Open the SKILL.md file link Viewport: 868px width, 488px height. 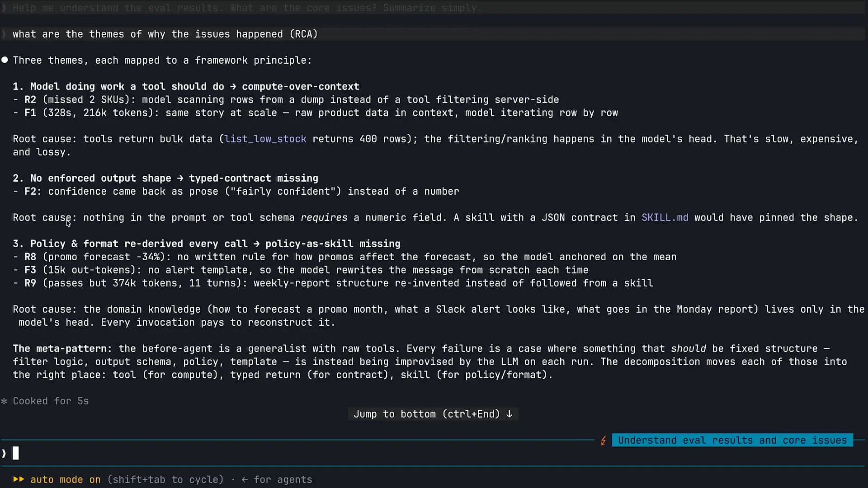coord(665,217)
